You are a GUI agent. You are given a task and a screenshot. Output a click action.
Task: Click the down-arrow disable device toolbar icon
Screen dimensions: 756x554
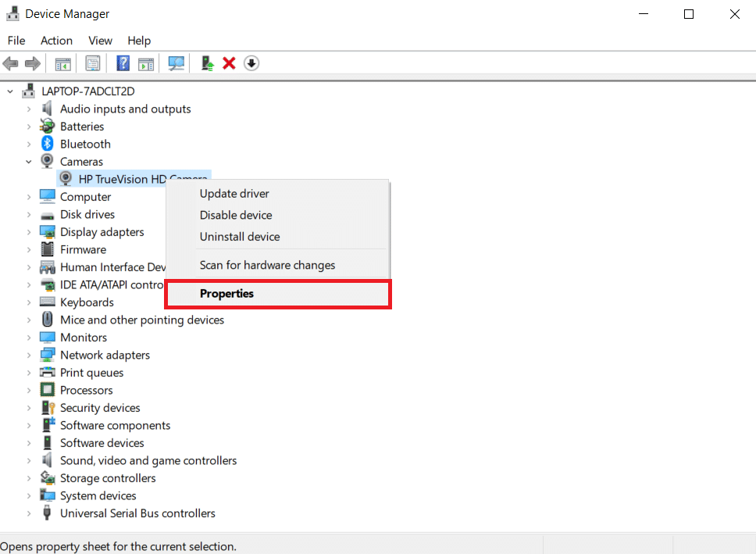coord(251,63)
